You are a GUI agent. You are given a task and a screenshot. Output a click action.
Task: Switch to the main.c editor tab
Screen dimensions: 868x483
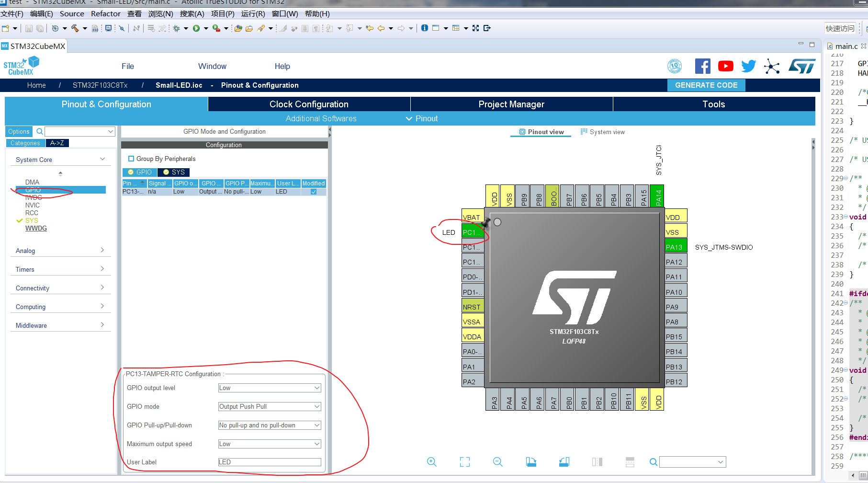[x=846, y=46]
